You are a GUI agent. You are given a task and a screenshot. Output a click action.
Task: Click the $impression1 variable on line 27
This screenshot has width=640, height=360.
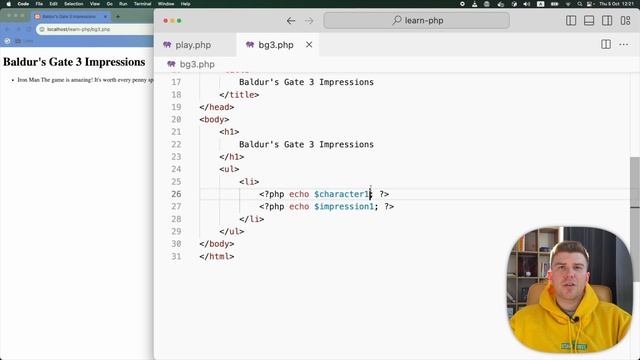tap(344, 207)
